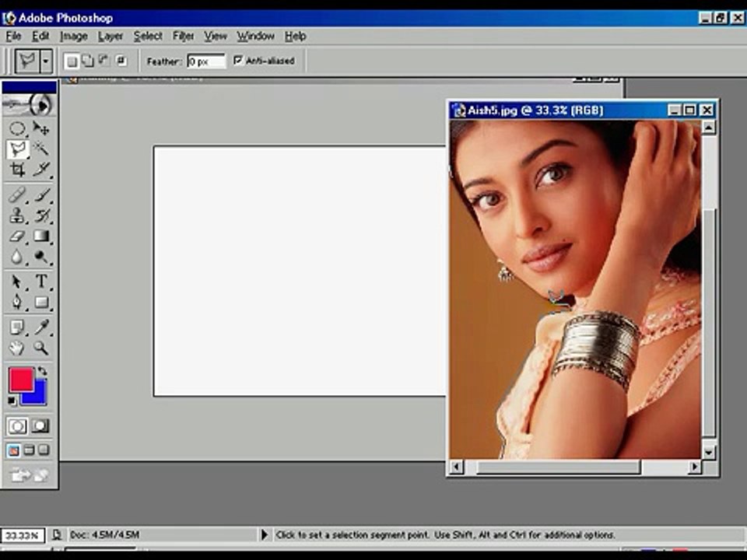Open status bar info options arrow

pyautogui.click(x=265, y=535)
